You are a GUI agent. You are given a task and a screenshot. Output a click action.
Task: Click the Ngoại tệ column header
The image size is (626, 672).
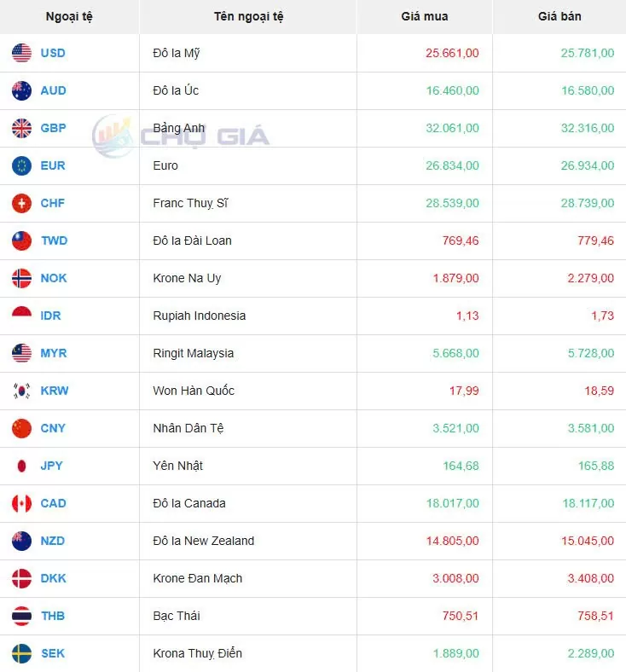(x=69, y=16)
